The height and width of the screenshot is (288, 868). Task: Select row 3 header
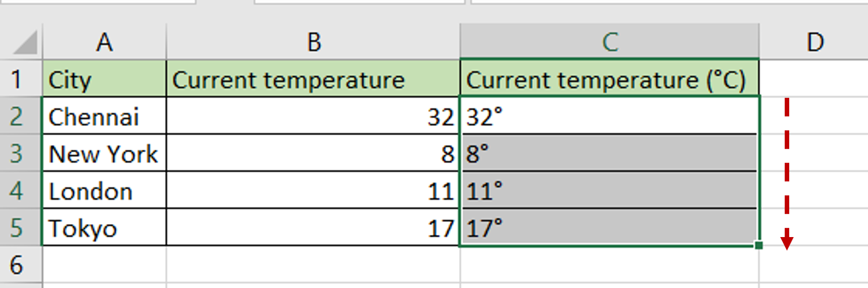pos(20,154)
